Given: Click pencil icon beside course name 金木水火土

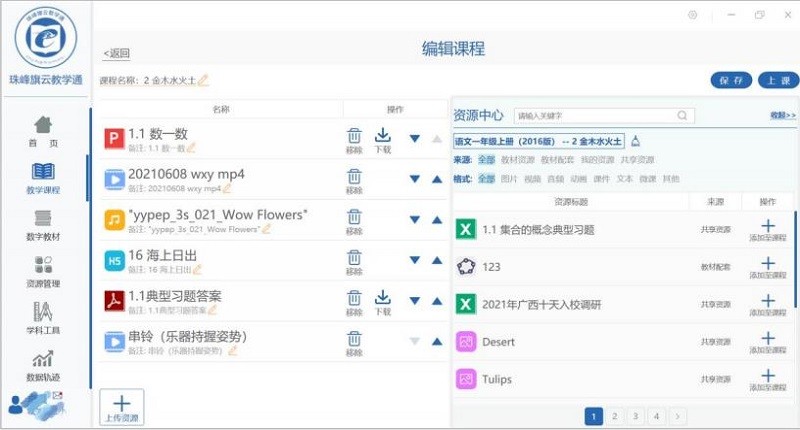Looking at the screenshot, I should tap(203, 80).
